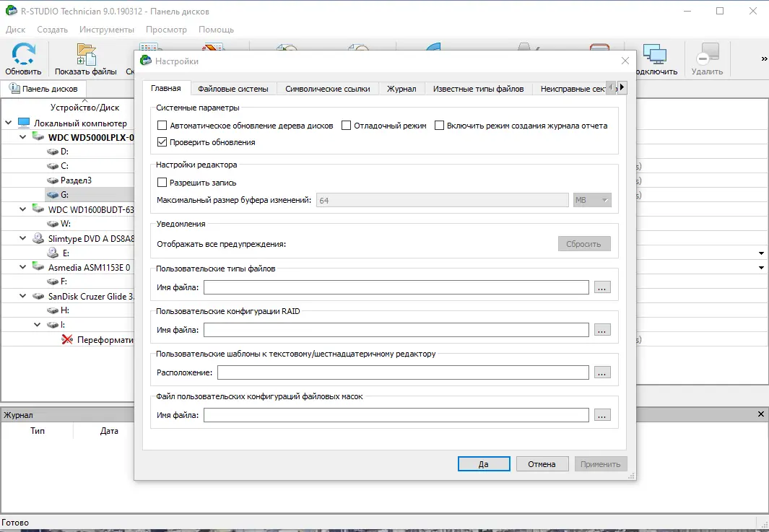Open the Создать menu
Image resolution: width=769 pixels, height=532 pixels.
pyautogui.click(x=53, y=30)
